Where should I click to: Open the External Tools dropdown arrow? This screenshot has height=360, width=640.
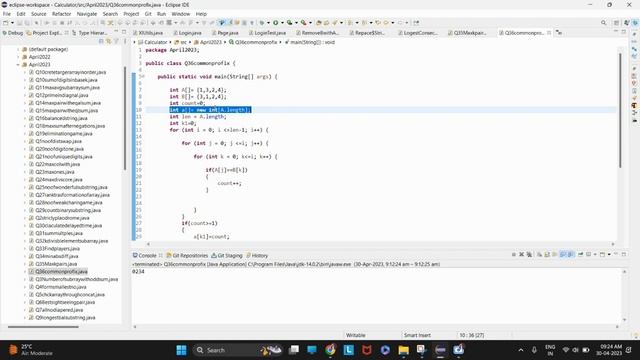310,23
